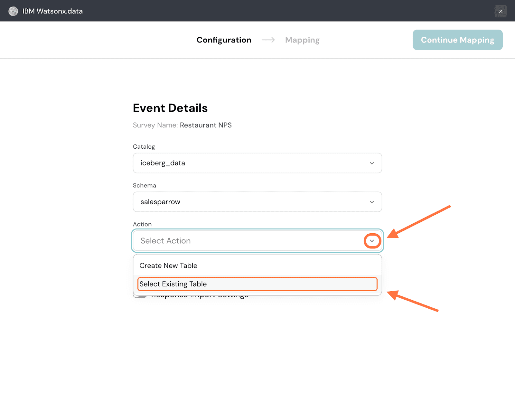The width and height of the screenshot is (515, 420).
Task: Collapse the Action dropdown using its chevron
Action: tap(372, 241)
